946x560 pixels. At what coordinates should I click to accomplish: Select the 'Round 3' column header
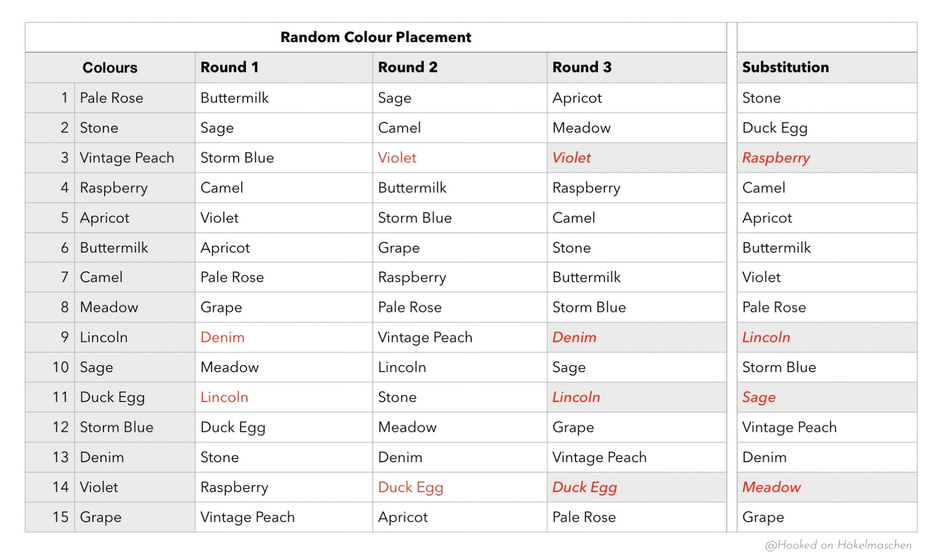point(582,67)
